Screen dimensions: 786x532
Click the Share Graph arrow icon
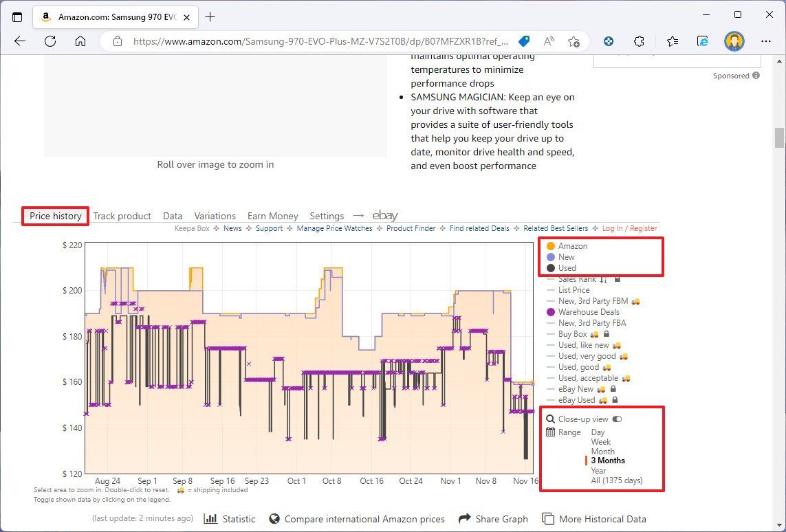(466, 518)
